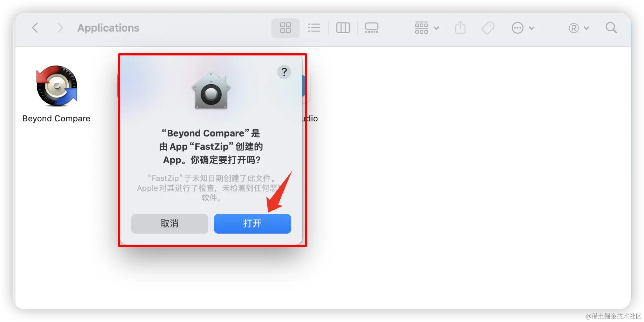The height and width of the screenshot is (322, 644).
Task: Click the Share toolbar icon
Action: coord(460,27)
